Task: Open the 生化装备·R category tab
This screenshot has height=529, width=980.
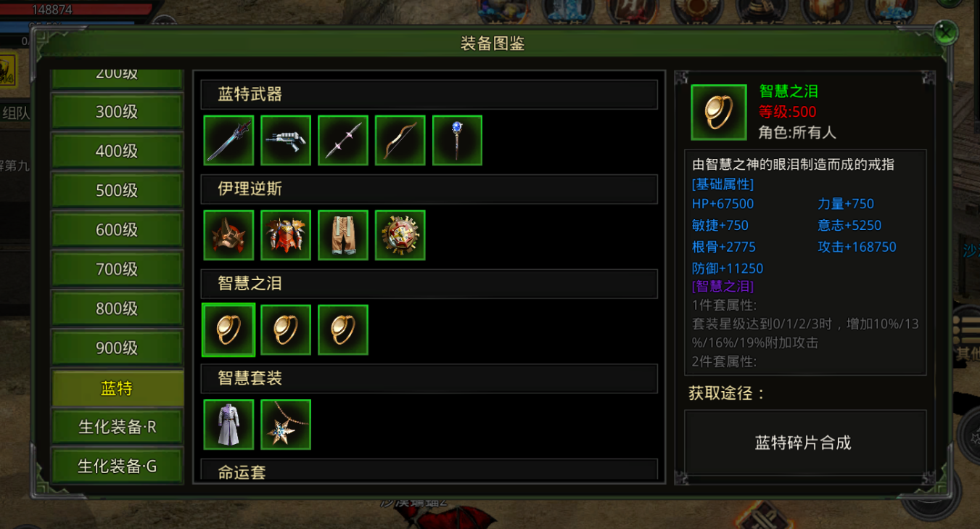Action: coord(117,427)
